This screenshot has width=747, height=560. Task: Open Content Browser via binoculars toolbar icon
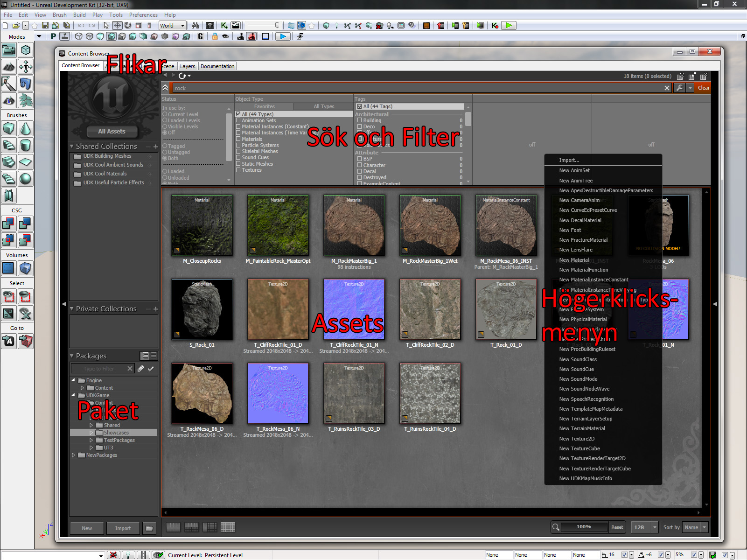195,26
